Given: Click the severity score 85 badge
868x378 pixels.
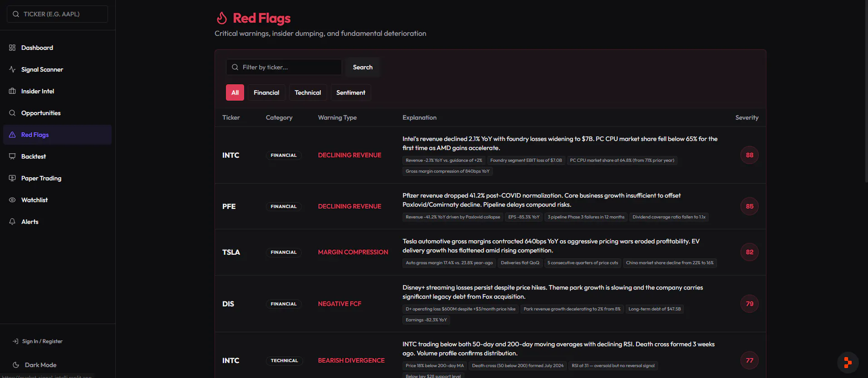Looking at the screenshot, I should (x=750, y=206).
